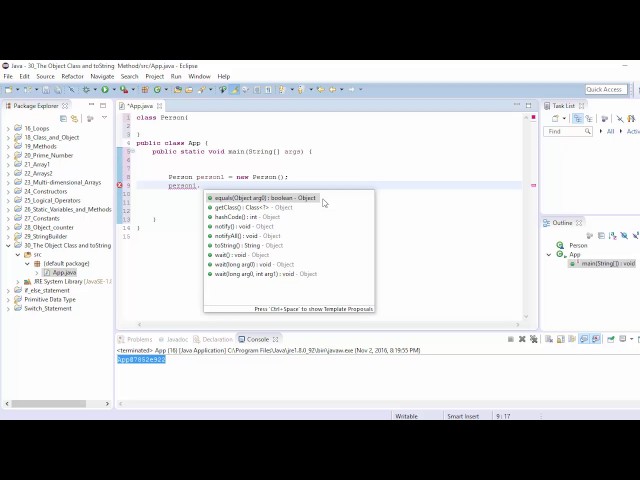Toggle Show Console on Standard Error

pos(596,339)
